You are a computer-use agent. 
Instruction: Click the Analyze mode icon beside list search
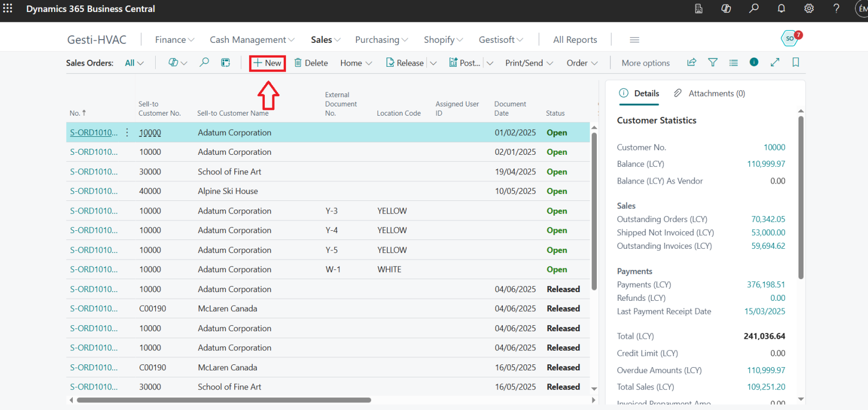point(226,62)
